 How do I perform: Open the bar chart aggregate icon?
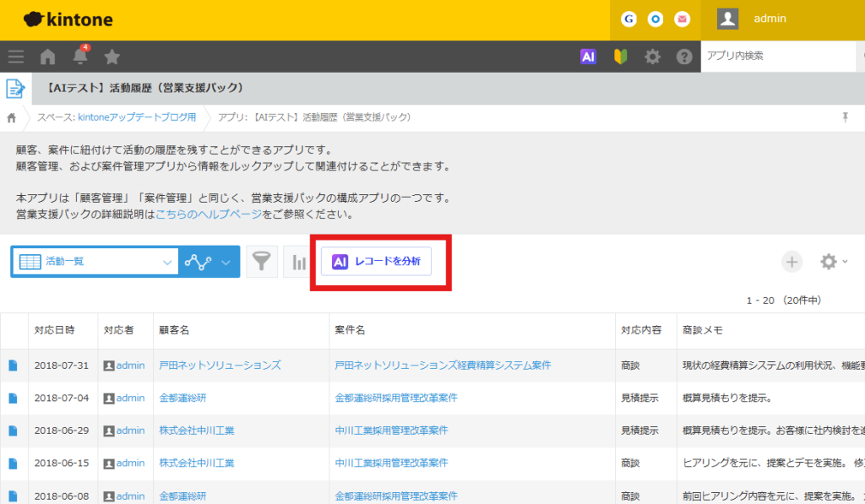click(298, 262)
